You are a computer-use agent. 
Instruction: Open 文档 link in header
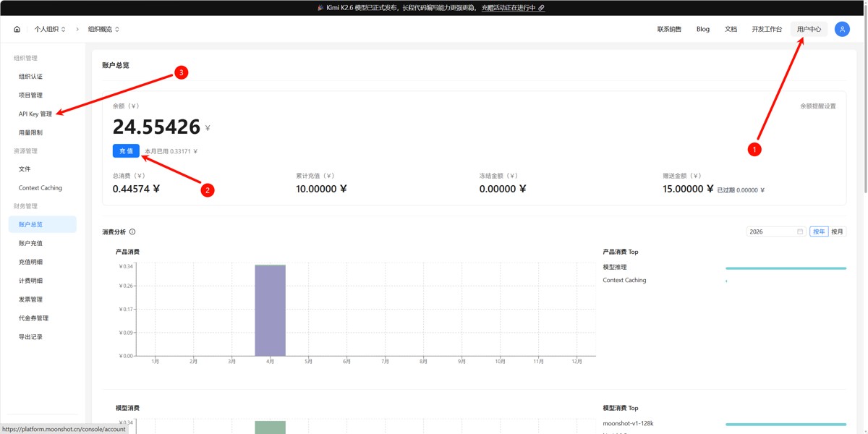pyautogui.click(x=731, y=30)
